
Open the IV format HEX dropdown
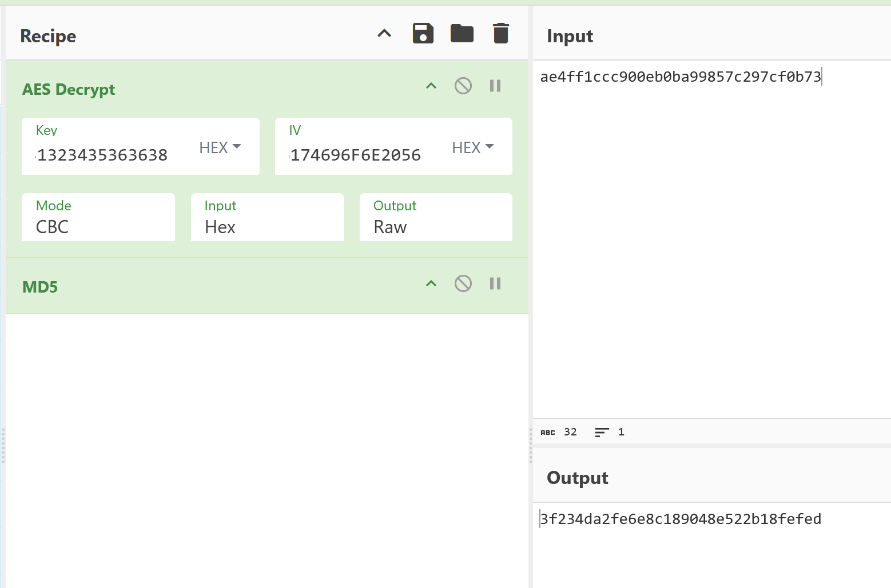point(473,147)
